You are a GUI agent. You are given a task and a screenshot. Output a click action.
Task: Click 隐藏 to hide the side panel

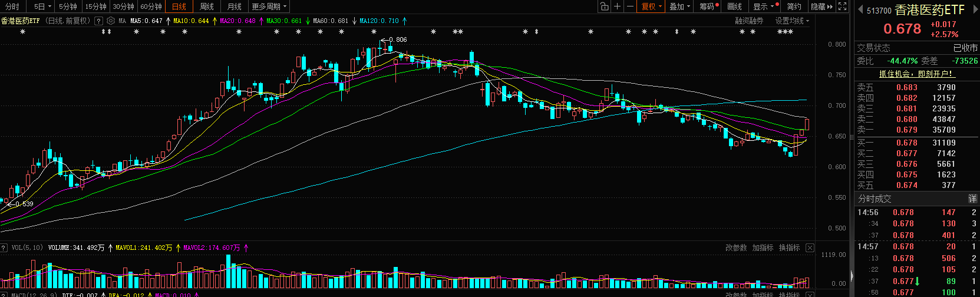pos(821,6)
